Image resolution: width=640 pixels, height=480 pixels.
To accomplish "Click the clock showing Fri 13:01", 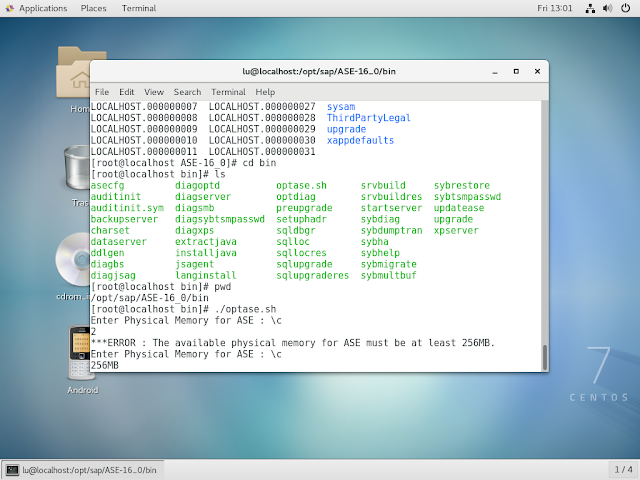I will [x=555, y=8].
